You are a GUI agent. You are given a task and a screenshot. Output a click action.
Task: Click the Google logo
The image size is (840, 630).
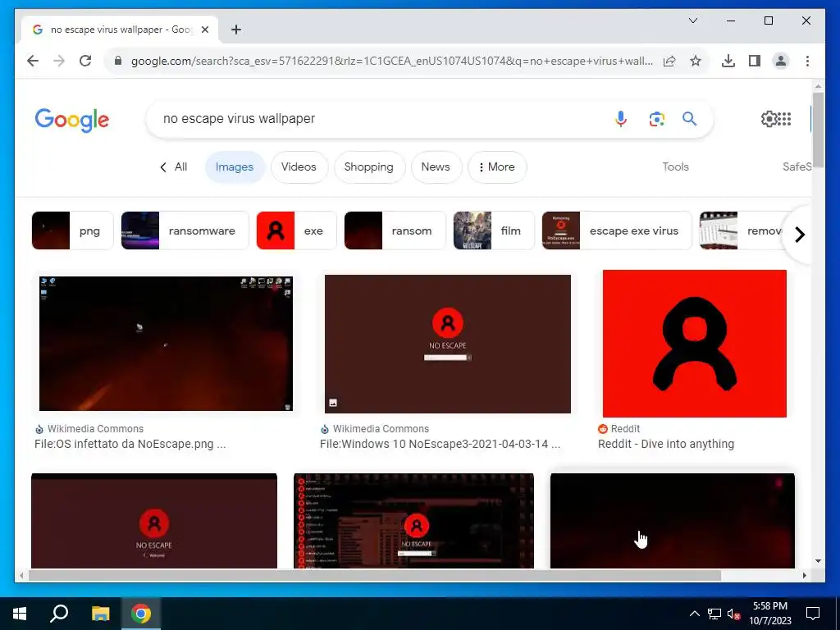tap(72, 120)
